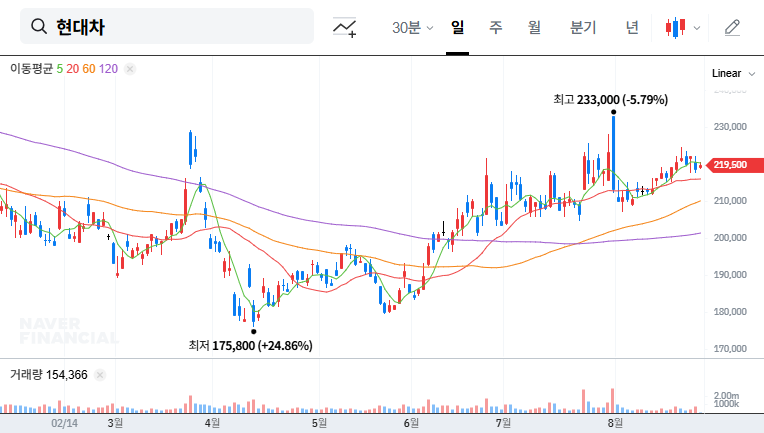Click the 60-day moving average label
764x433 pixels.
pos(89,69)
